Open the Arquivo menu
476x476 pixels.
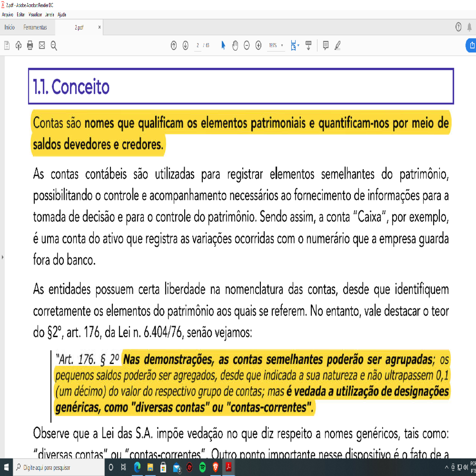[x=7, y=15]
